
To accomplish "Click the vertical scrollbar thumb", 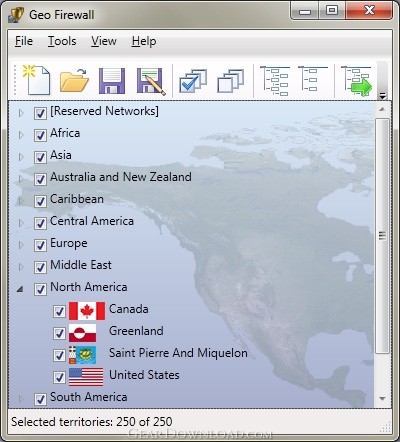I will pos(382,236).
